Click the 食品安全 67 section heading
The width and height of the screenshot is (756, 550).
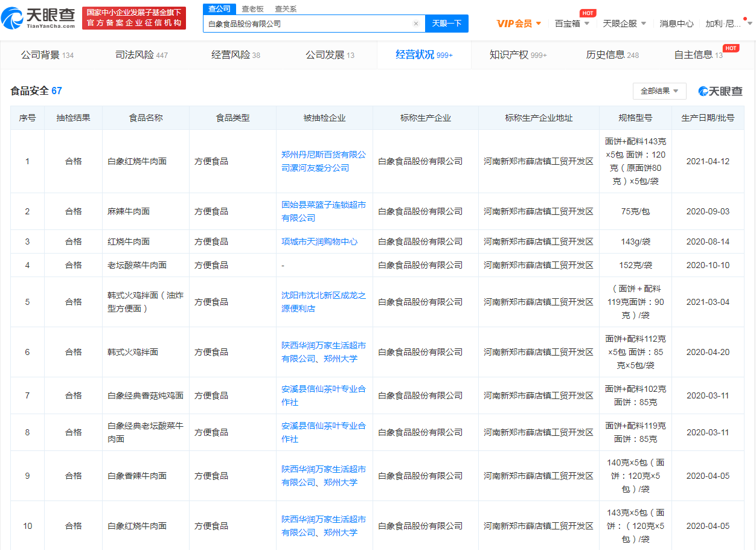36,91
